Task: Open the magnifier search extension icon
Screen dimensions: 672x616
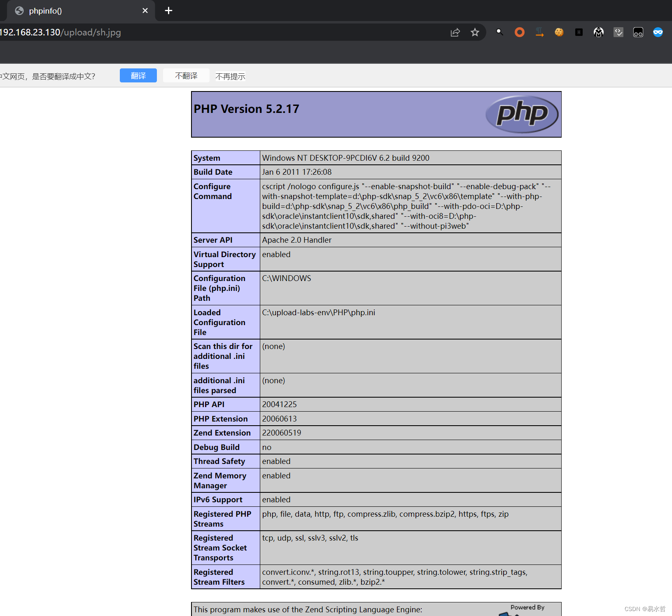Action: click(499, 32)
